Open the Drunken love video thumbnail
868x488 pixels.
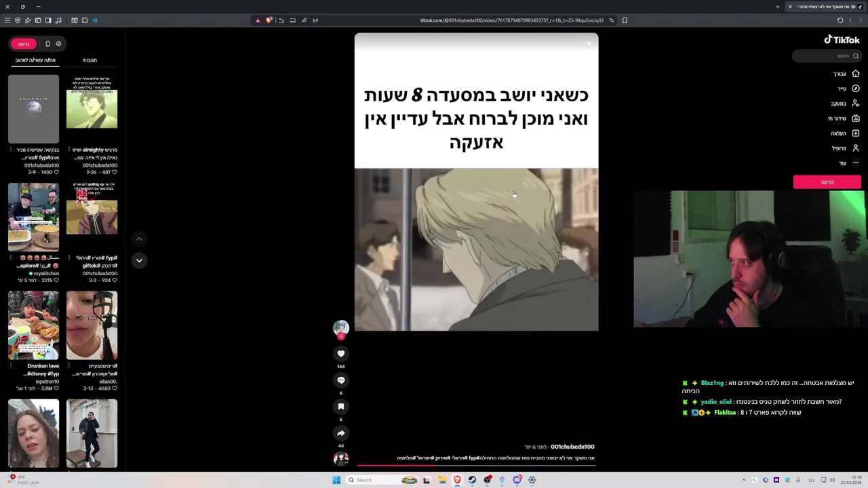pyautogui.click(x=33, y=325)
